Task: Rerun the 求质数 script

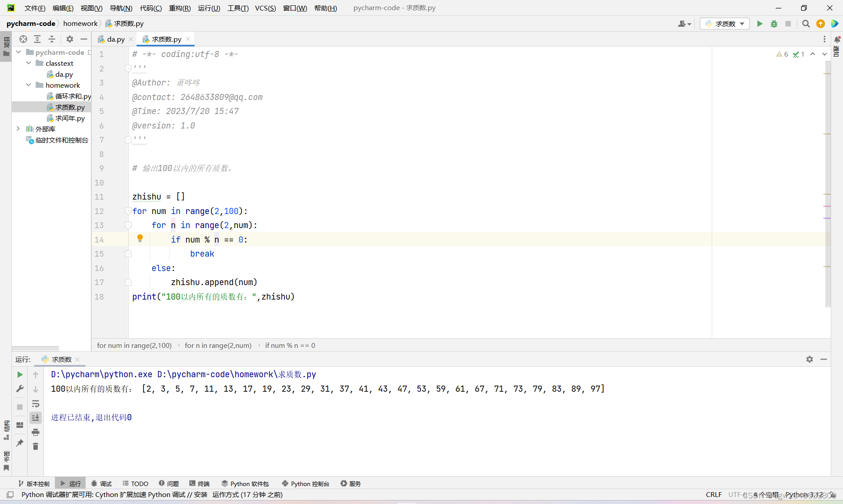Action: coord(19,375)
